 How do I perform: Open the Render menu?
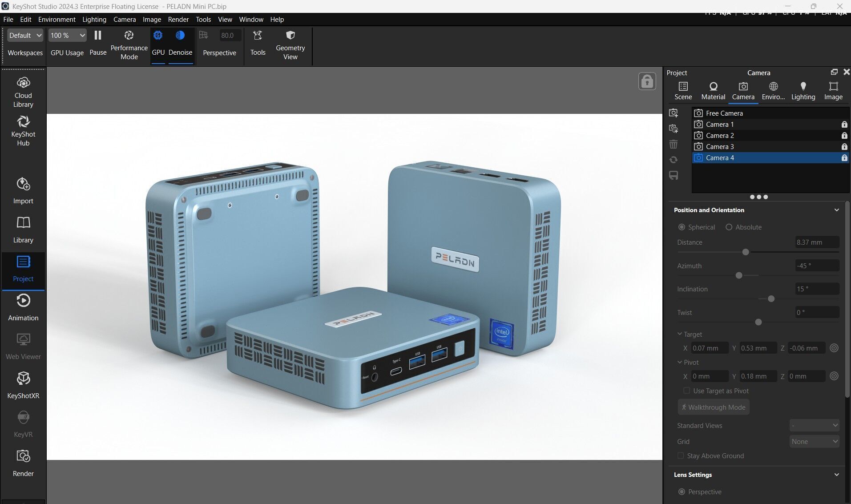point(178,19)
